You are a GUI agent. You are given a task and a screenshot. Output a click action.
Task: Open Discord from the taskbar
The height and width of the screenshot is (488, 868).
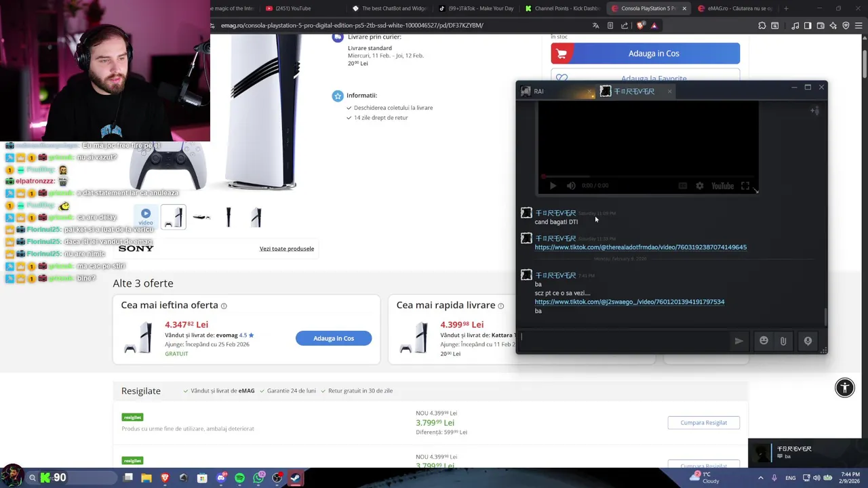(221, 478)
